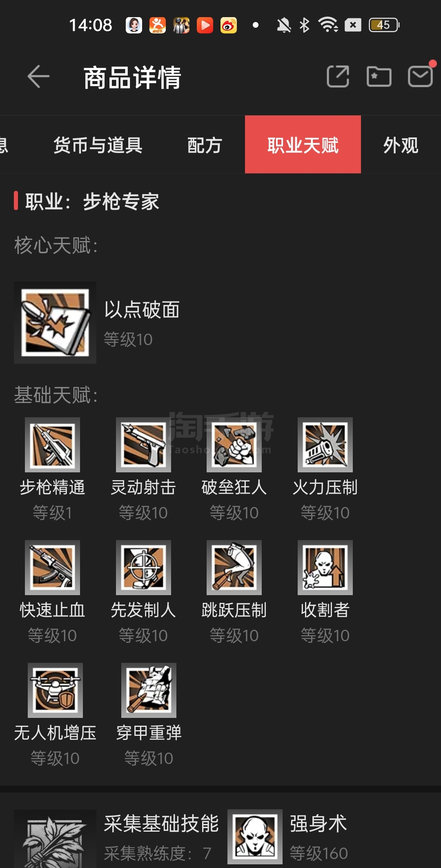This screenshot has height=868, width=441.
Task: Open the mail messages icon
Action: (x=421, y=76)
